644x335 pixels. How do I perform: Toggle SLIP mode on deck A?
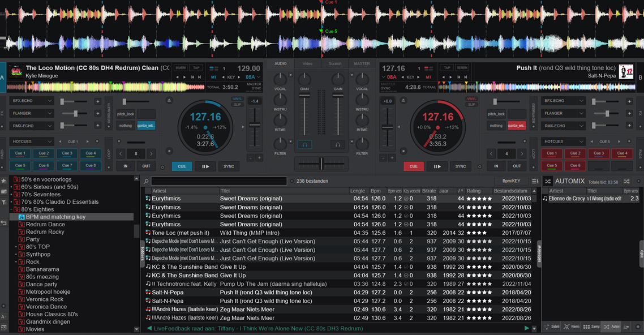tap(237, 105)
